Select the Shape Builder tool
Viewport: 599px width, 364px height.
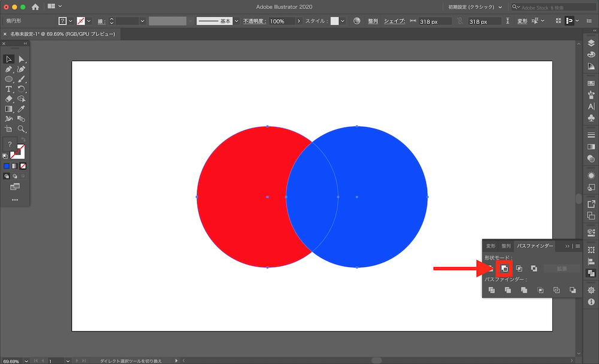(x=22, y=99)
